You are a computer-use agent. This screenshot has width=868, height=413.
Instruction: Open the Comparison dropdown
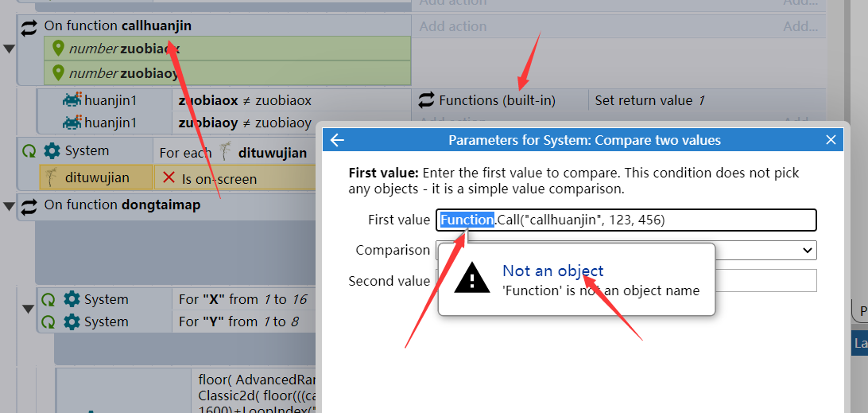click(x=626, y=250)
